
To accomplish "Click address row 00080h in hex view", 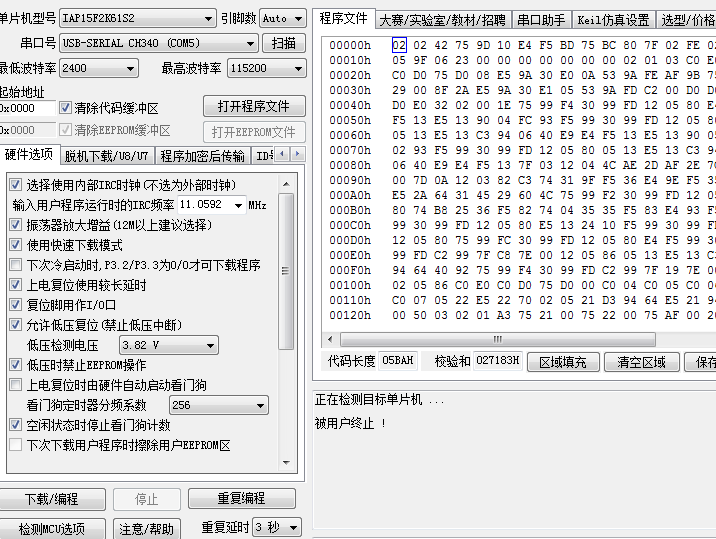I will 350,165.
